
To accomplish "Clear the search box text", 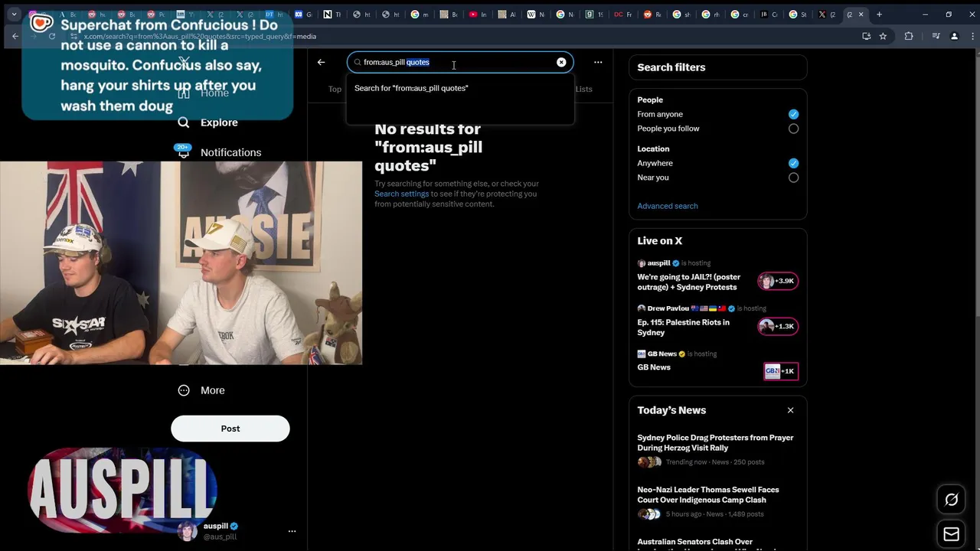I will click(x=561, y=62).
